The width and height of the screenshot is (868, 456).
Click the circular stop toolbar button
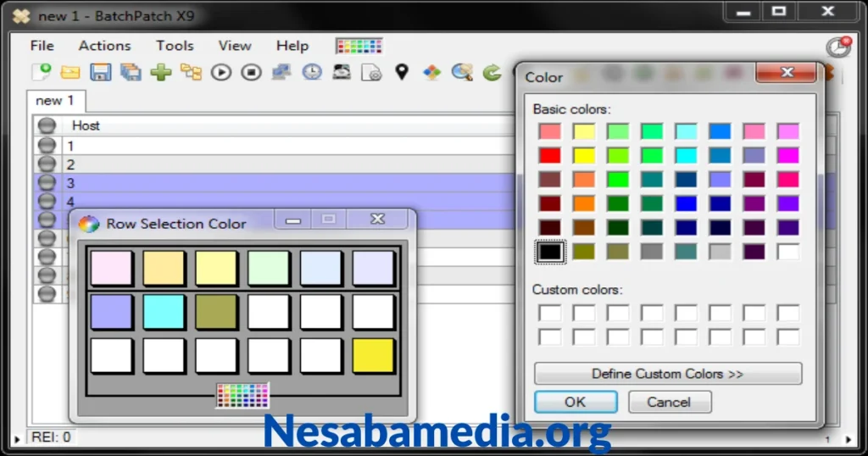coord(251,73)
